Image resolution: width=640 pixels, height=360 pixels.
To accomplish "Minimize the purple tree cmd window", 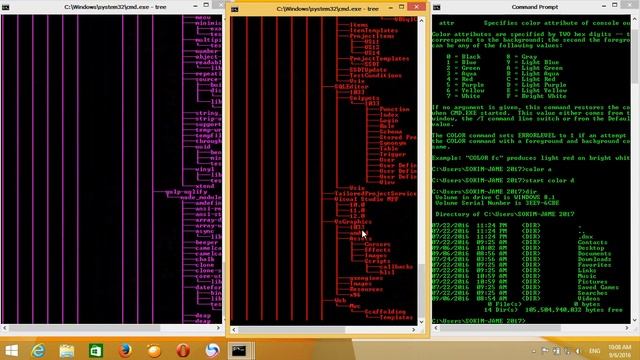I will [196, 6].
